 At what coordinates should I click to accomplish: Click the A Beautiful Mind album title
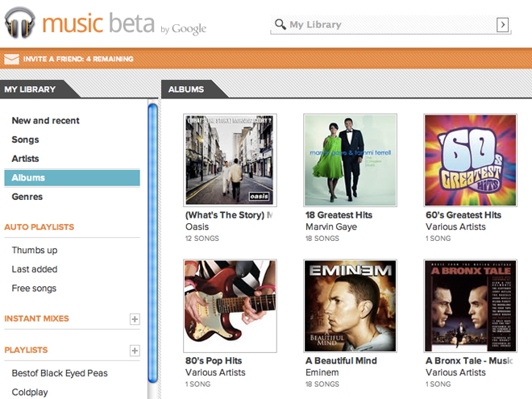pyautogui.click(x=341, y=360)
